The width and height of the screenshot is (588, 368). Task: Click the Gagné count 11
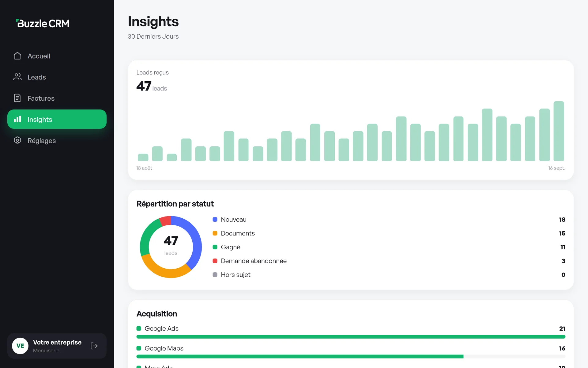tap(563, 247)
